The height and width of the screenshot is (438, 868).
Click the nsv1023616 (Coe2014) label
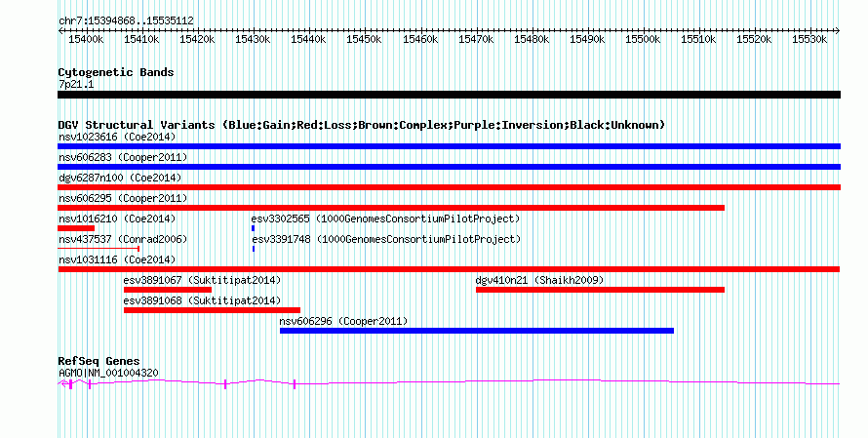pos(117,137)
